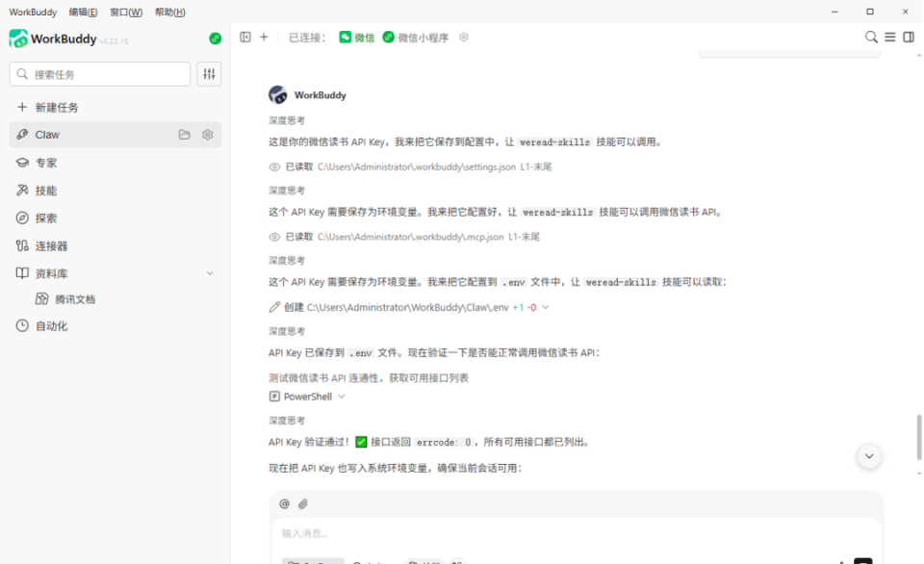924x564 pixels.
Task: Click the 已连接 label in top bar
Action: click(307, 38)
